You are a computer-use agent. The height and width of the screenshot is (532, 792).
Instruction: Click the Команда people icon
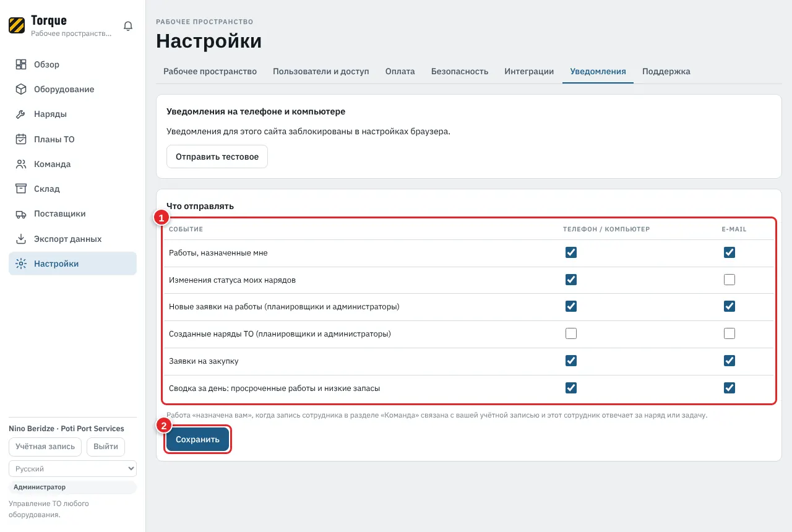click(21, 164)
